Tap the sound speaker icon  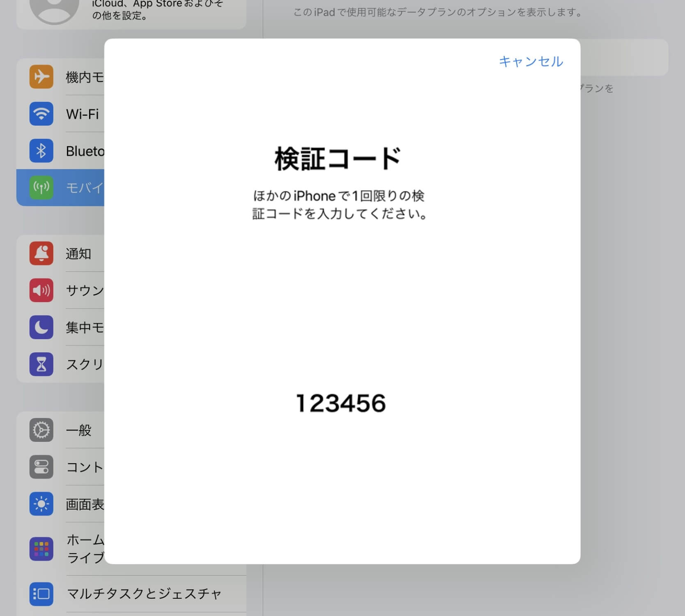[x=41, y=290]
